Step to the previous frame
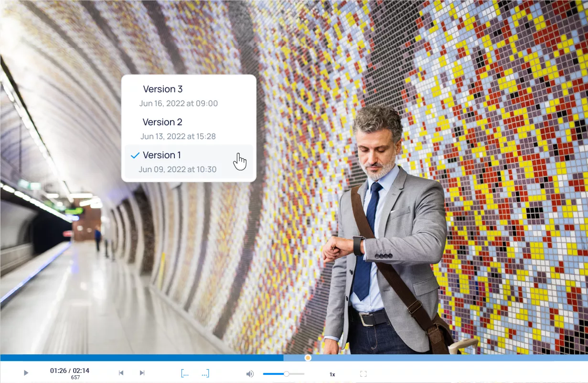This screenshot has width=588, height=383. 121,373
